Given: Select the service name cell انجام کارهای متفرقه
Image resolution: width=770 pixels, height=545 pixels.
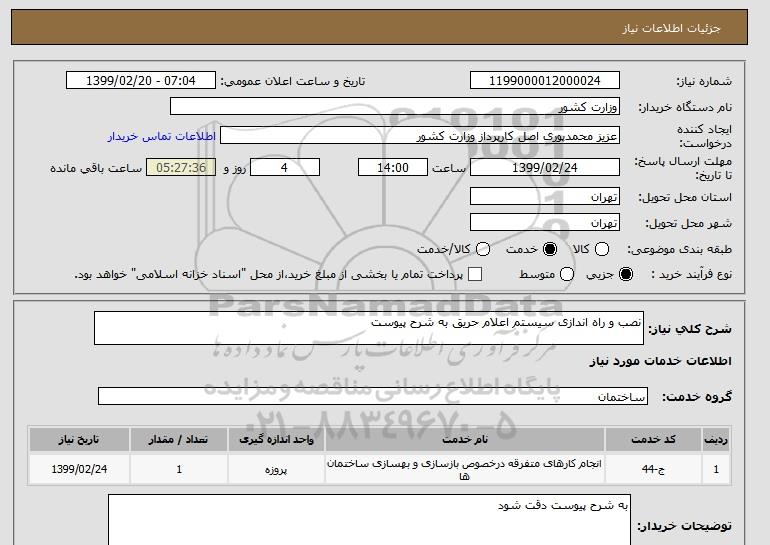Looking at the screenshot, I should point(465,469).
